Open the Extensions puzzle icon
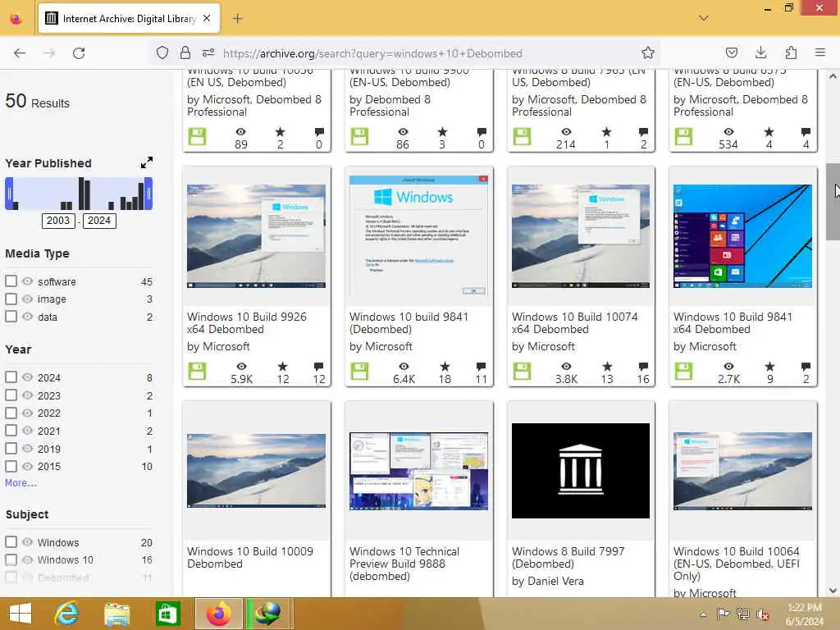The image size is (840, 630). pyautogui.click(x=791, y=52)
